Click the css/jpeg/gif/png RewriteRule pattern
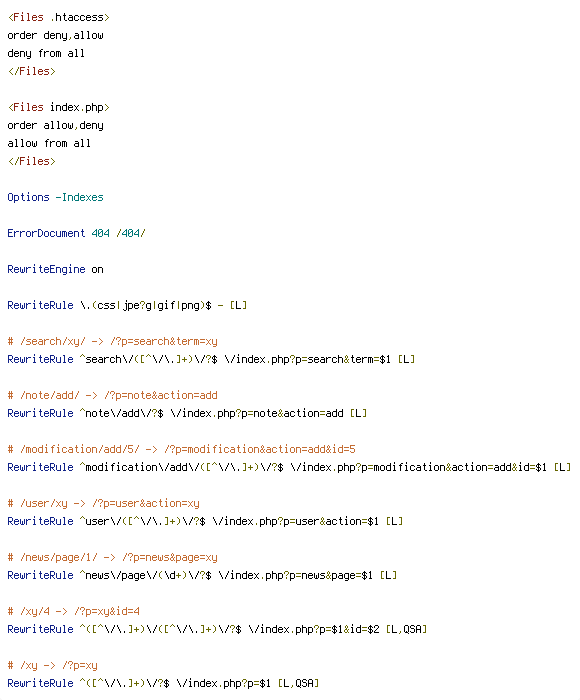 [146, 305]
